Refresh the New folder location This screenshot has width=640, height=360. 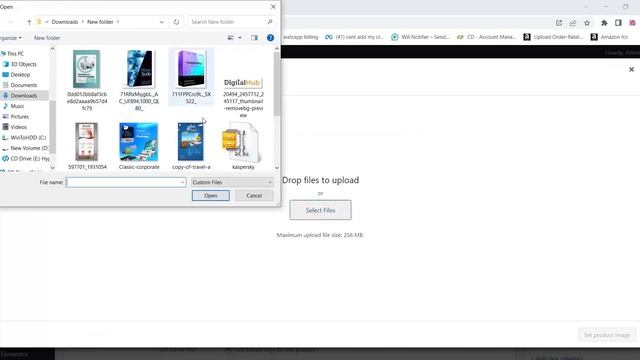(x=176, y=22)
